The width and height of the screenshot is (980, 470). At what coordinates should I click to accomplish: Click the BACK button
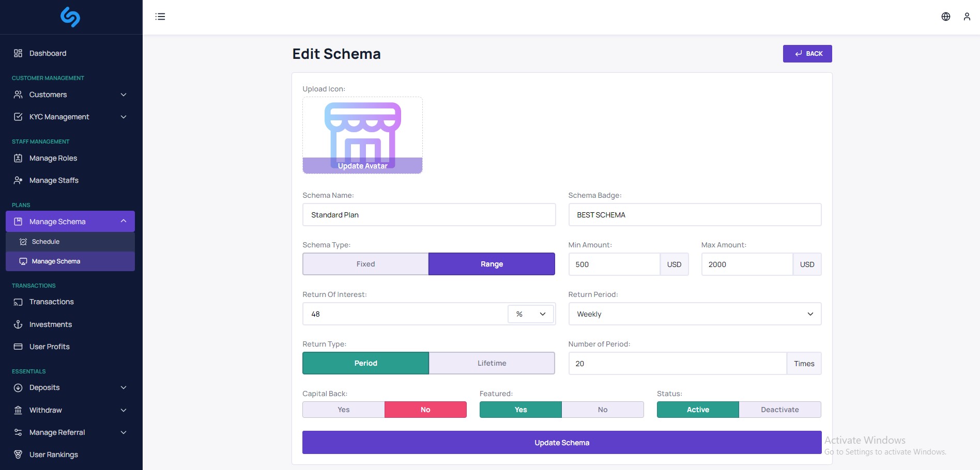coord(807,53)
